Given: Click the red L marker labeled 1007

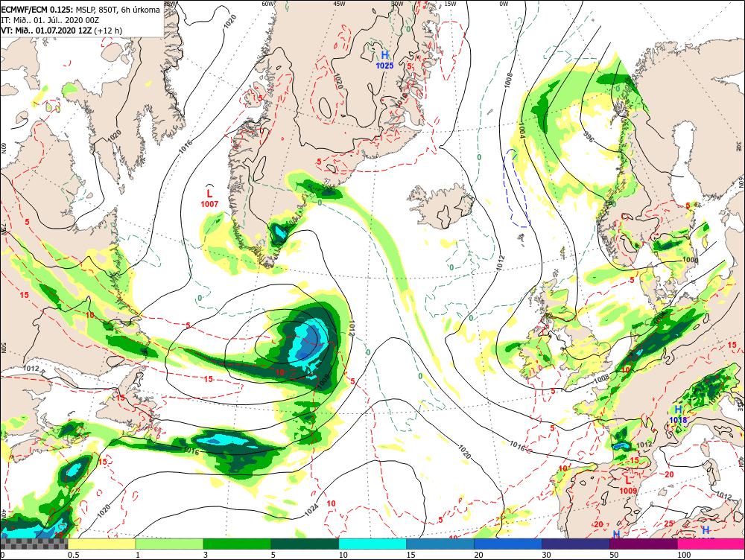Looking at the screenshot, I should pyautogui.click(x=209, y=194).
